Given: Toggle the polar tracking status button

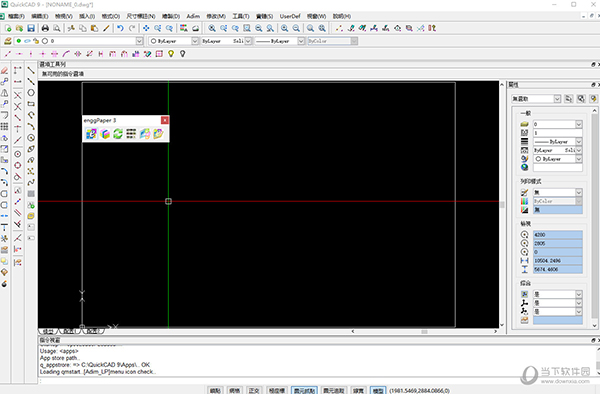Looking at the screenshot, I should (277, 390).
